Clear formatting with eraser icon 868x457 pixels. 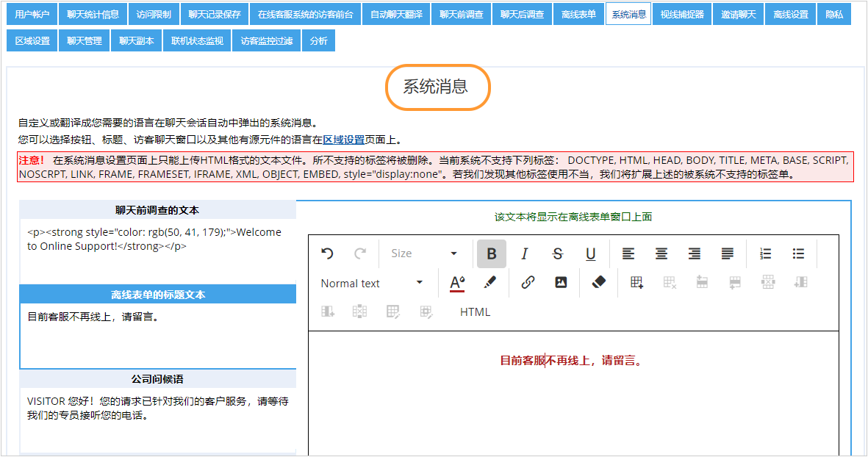[x=598, y=283]
